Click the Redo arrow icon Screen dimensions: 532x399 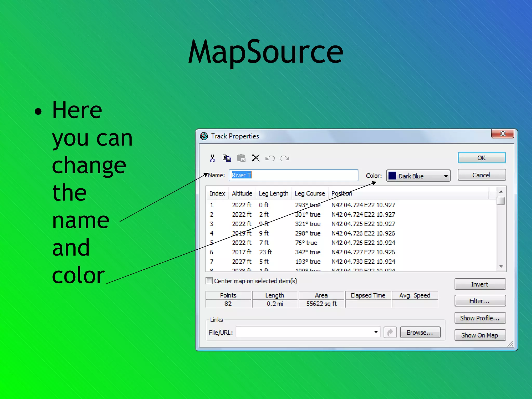[285, 158]
